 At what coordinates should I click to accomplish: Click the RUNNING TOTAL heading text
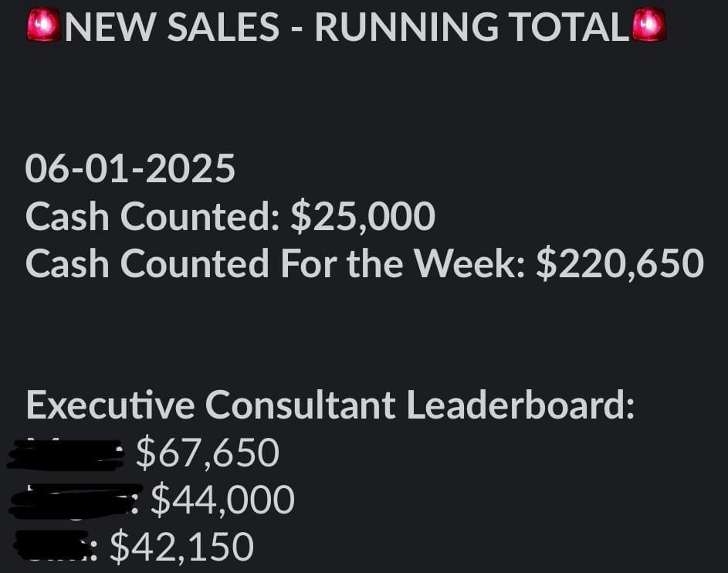472,28
